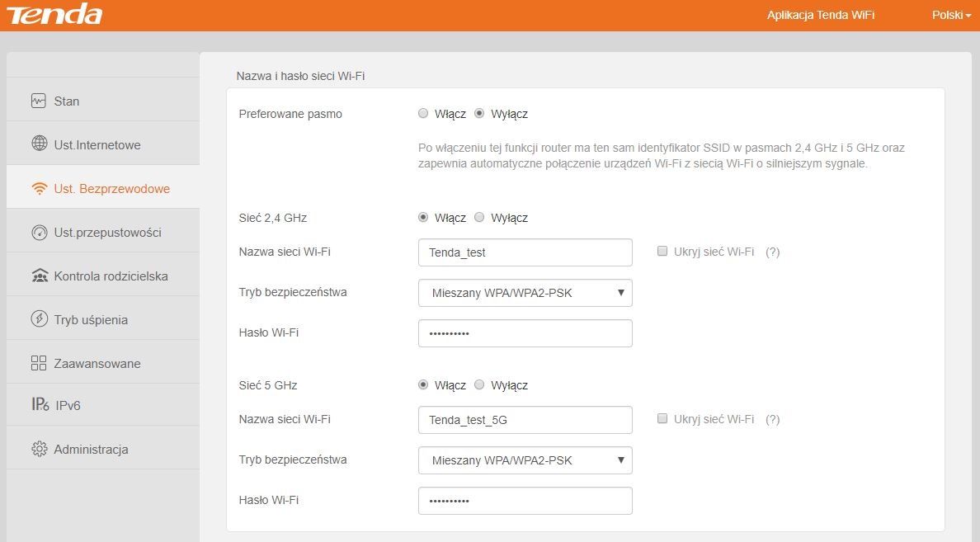Click the grid icon for Zaawansowane

39,363
